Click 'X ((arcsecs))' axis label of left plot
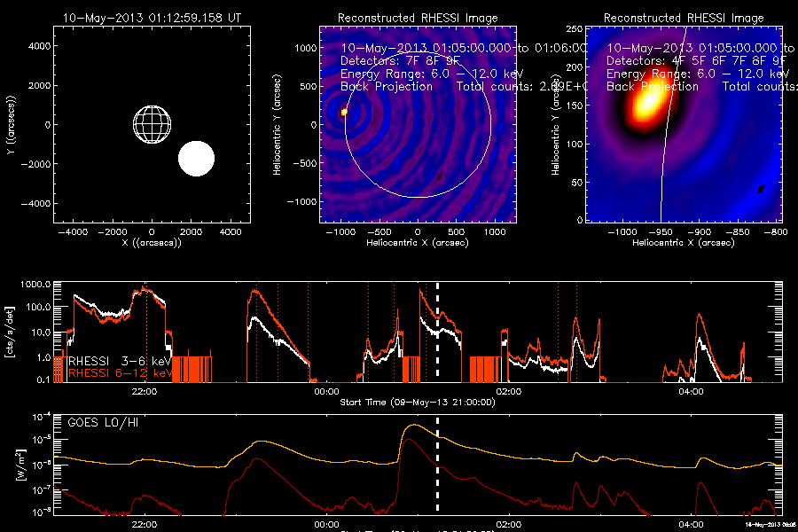Viewport: 798px width, 532px height. tap(152, 243)
